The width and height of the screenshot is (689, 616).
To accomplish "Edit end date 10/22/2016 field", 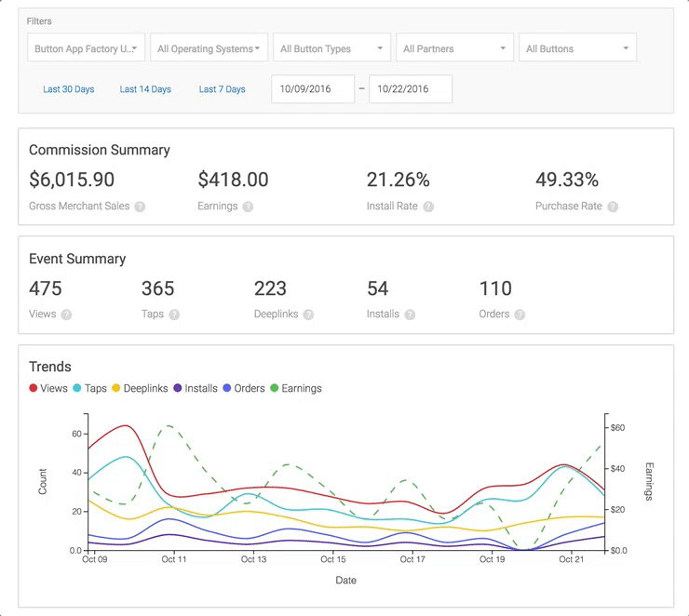I will click(x=411, y=89).
